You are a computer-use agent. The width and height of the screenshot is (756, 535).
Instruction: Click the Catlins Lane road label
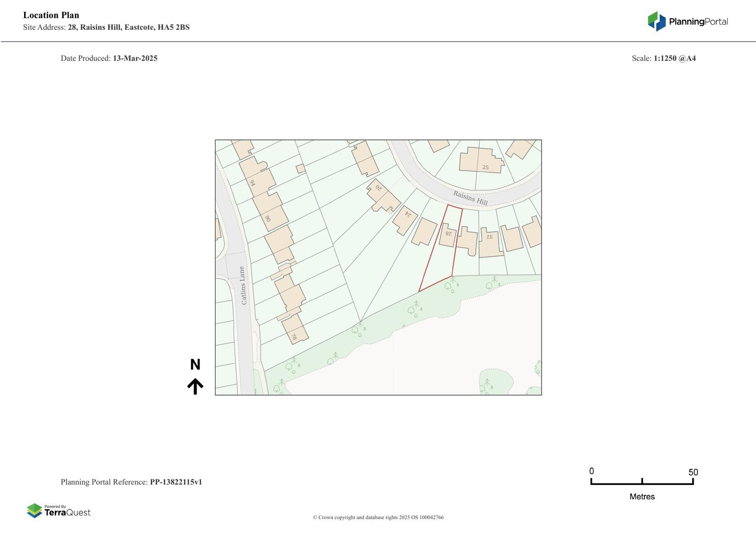pyautogui.click(x=243, y=285)
